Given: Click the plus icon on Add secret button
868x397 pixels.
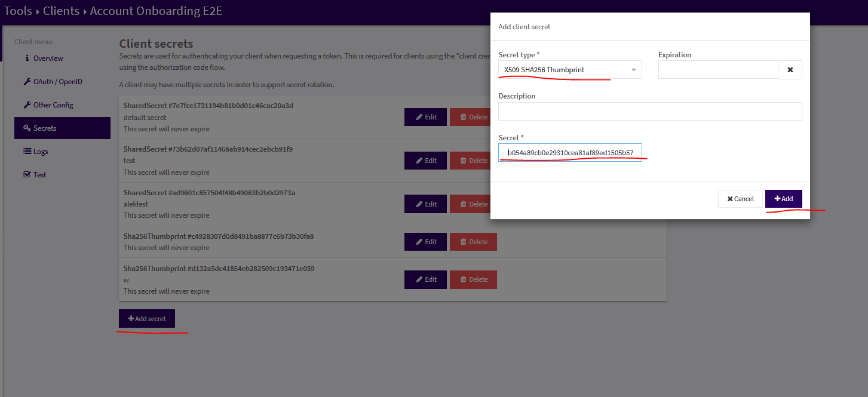Looking at the screenshot, I should coord(131,319).
